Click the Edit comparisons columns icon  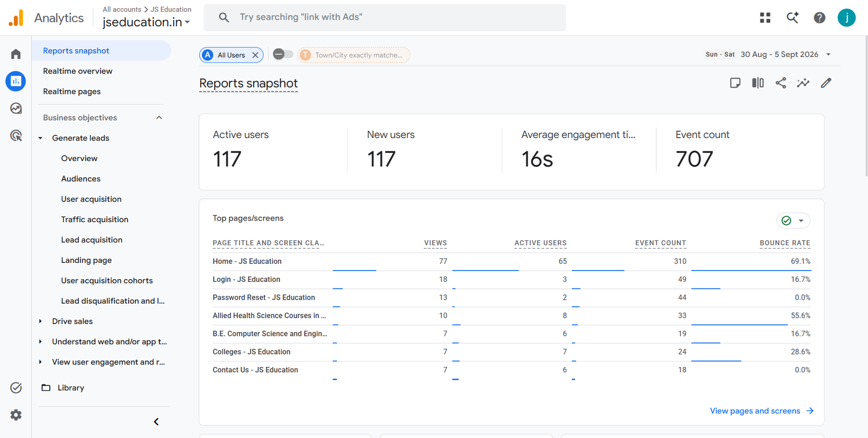tap(758, 83)
